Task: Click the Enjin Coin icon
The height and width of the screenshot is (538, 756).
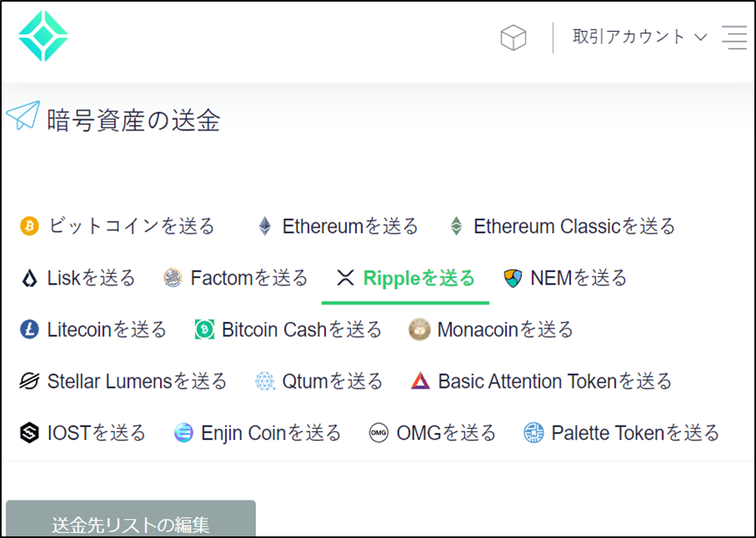Action: (x=183, y=433)
